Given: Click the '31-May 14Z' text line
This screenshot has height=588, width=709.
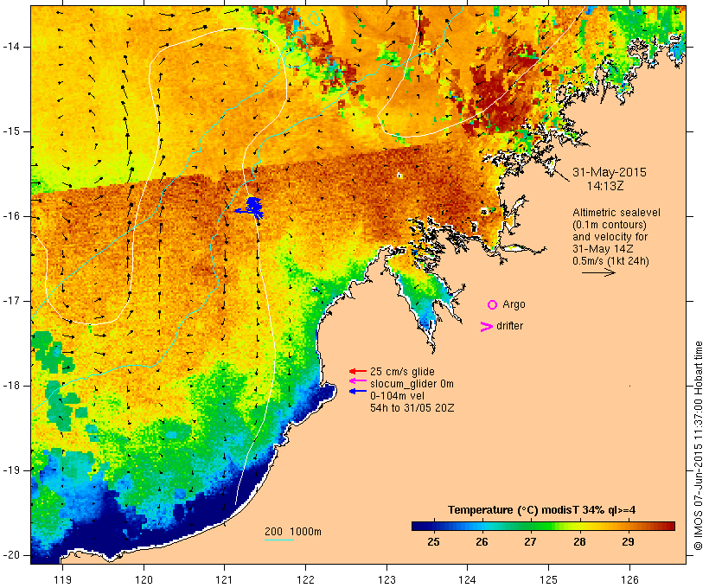Looking at the screenshot, I should click(603, 249).
